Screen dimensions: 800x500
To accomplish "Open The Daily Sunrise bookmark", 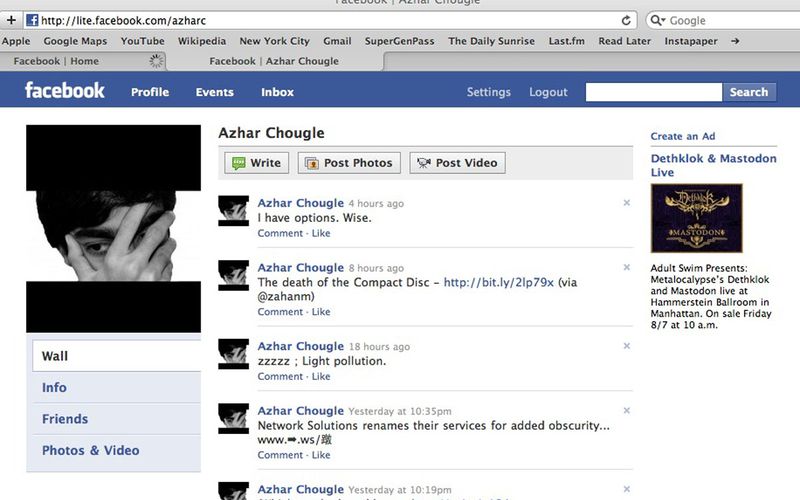I will click(491, 41).
